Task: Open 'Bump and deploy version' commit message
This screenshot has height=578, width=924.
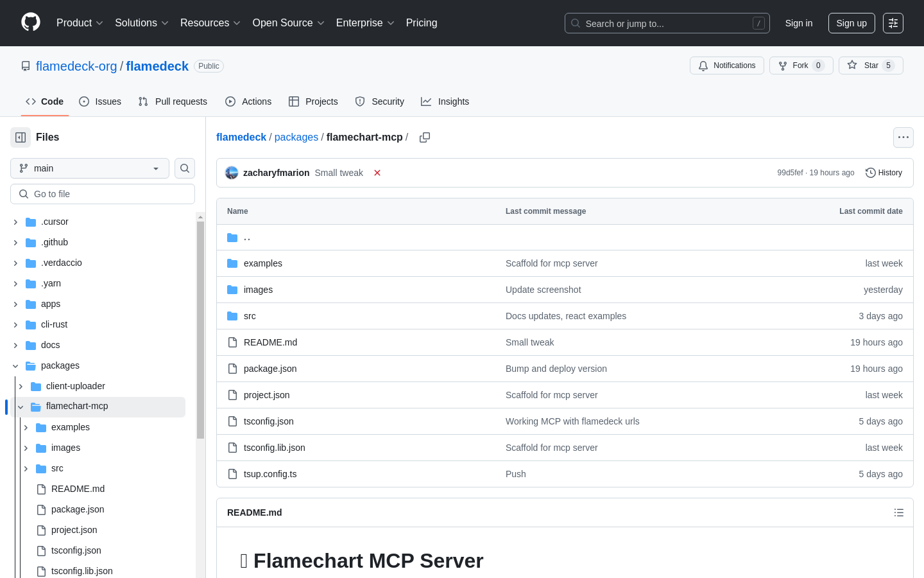Action: click(x=556, y=369)
